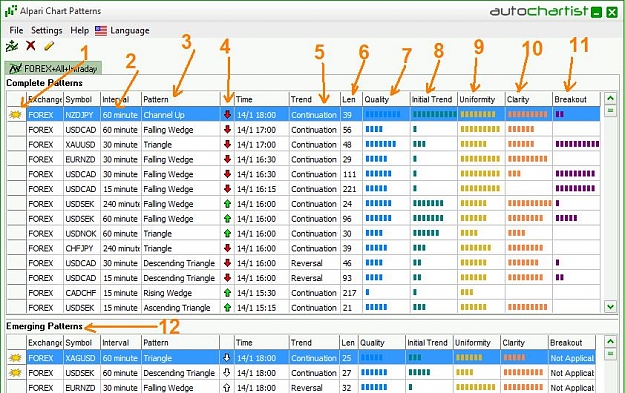Viewport: 625px width, 393px height.
Task: Sort Complete Patterns by Symbol column header
Action: coord(82,99)
